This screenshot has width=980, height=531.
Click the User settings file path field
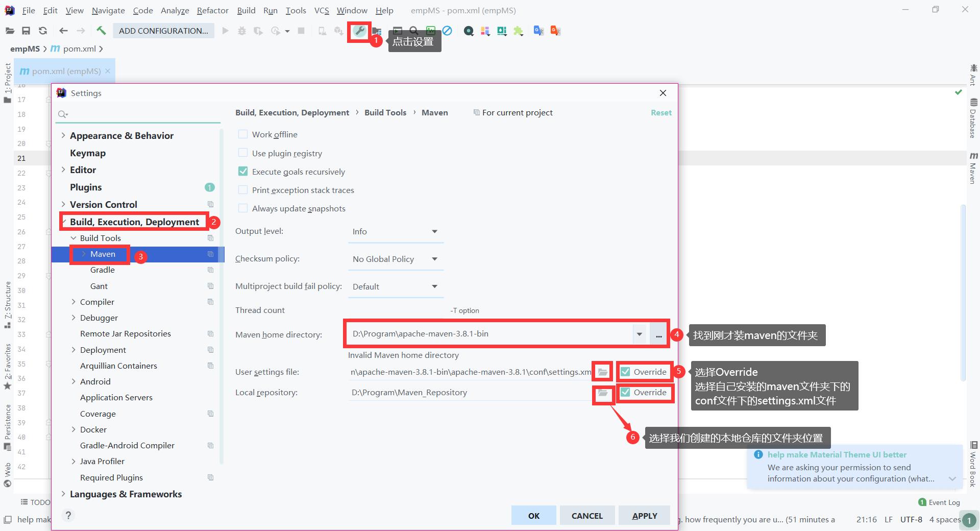tap(470, 372)
